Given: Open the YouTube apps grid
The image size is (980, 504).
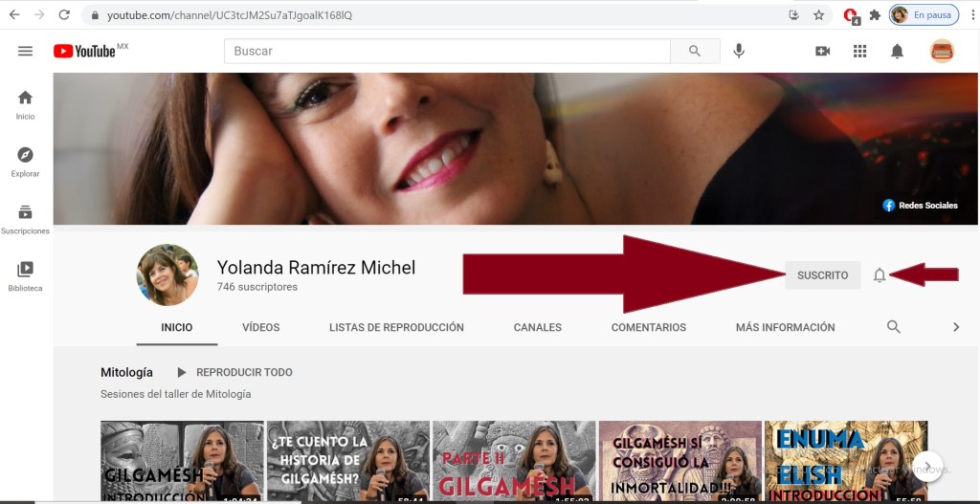Looking at the screenshot, I should click(x=859, y=51).
